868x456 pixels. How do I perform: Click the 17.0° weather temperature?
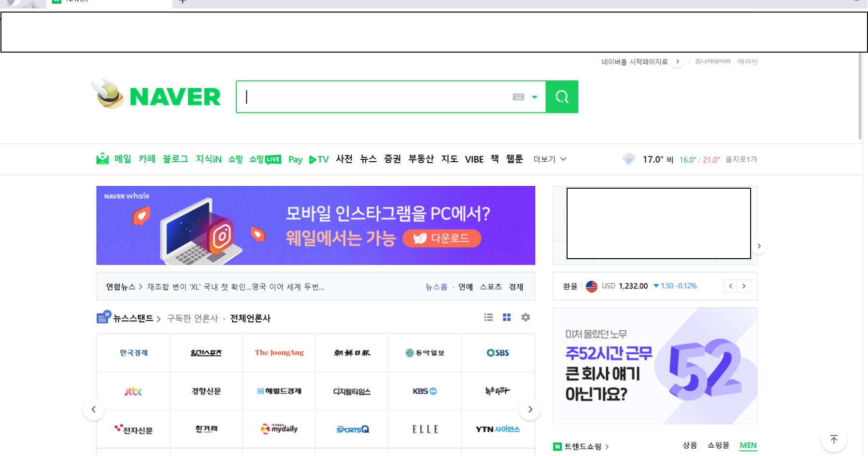[653, 159]
